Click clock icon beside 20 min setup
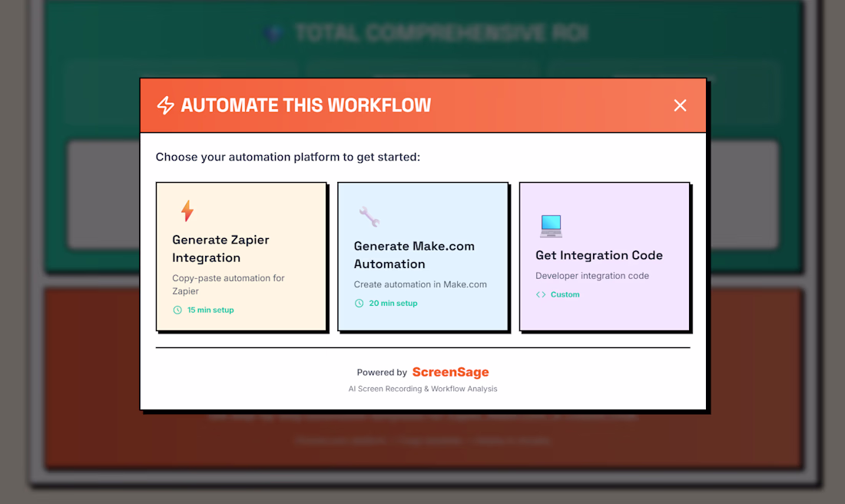This screenshot has height=504, width=845. (x=359, y=303)
